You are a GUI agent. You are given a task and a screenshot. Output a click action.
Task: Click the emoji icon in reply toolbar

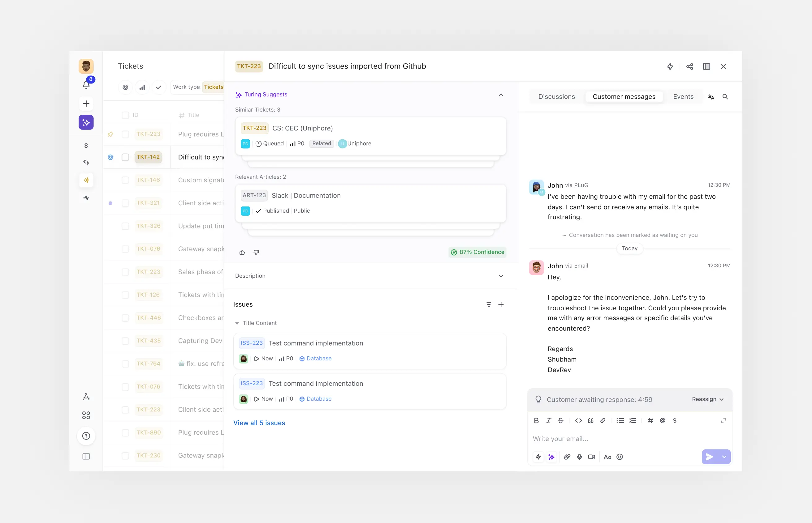(620, 457)
